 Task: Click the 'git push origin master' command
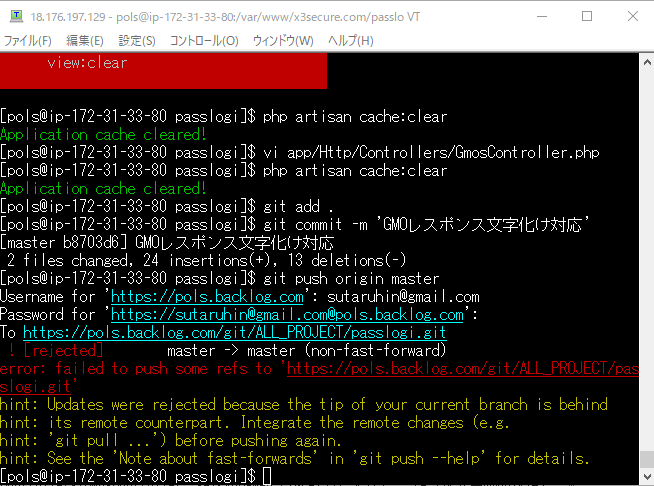click(x=351, y=279)
